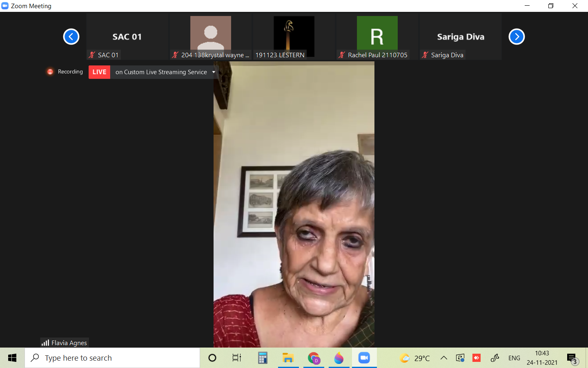
Task: Click the network status tray icon
Action: [x=460, y=358]
